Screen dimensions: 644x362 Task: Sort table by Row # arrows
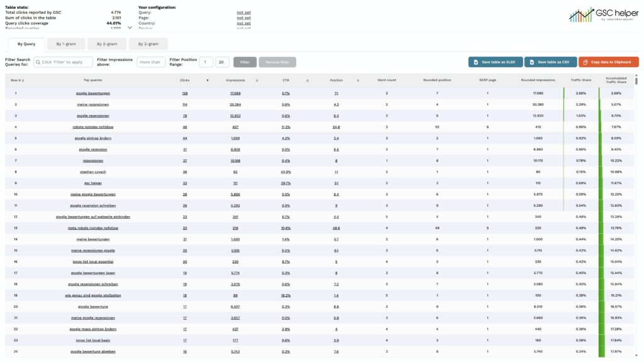pos(23,80)
